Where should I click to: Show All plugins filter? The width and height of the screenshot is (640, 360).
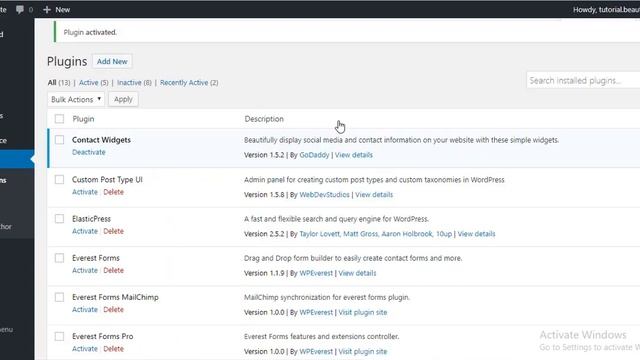[x=52, y=82]
